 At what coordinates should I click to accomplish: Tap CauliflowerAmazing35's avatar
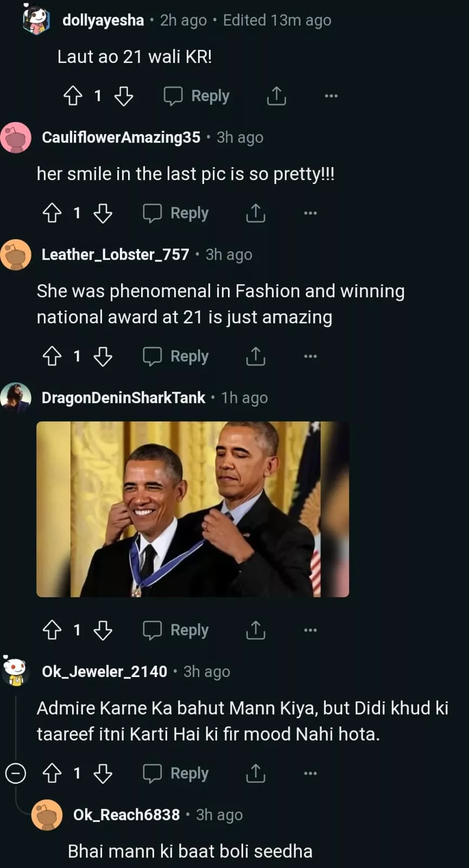pos(16,137)
